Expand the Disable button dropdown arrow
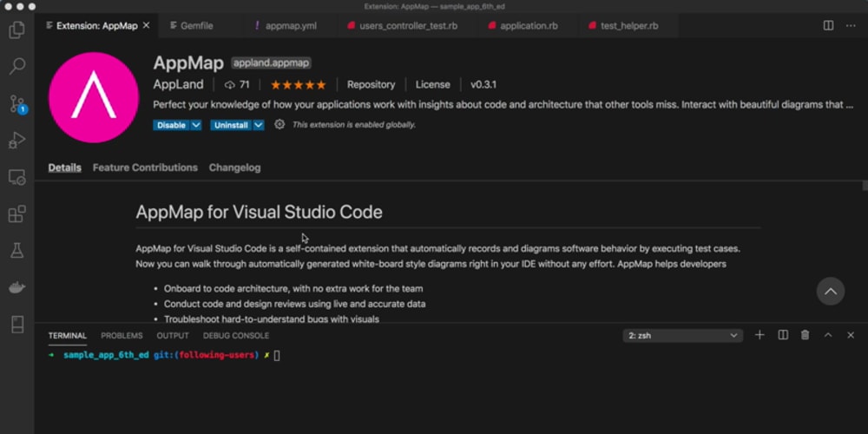 click(196, 125)
